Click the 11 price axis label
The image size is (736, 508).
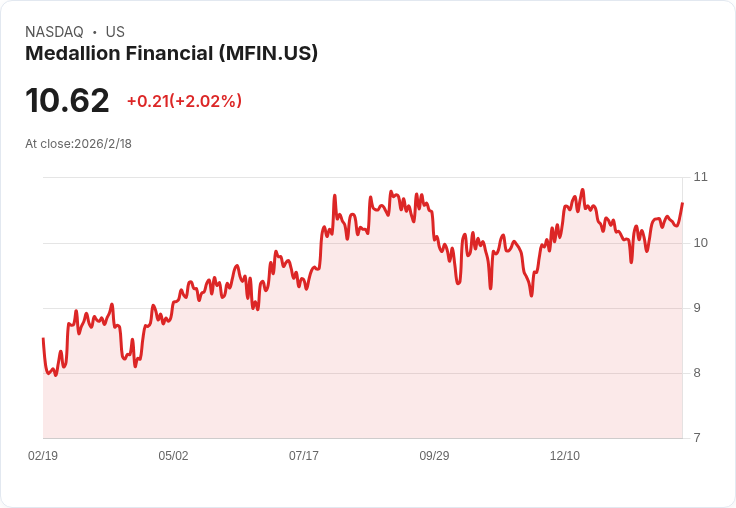(x=700, y=177)
